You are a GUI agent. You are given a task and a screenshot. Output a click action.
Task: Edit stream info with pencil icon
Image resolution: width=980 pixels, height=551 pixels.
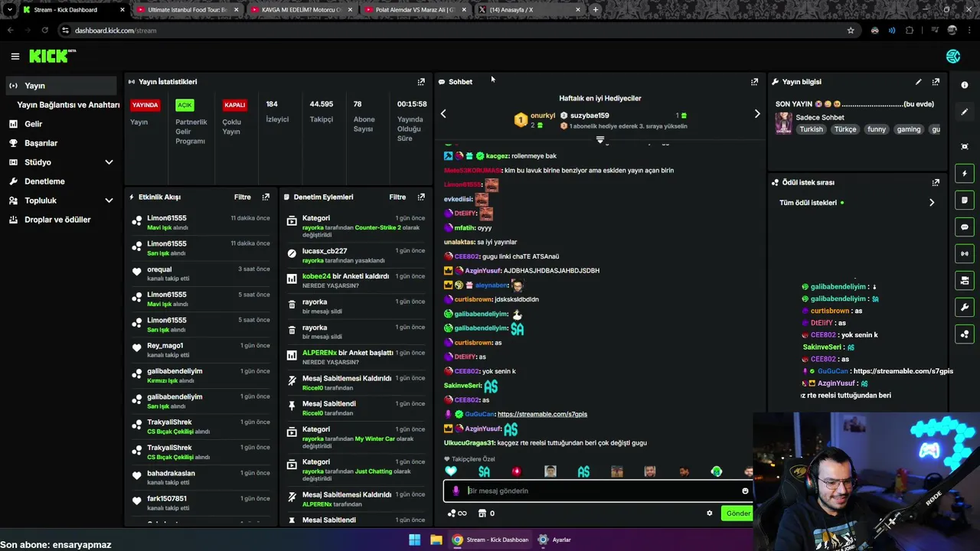click(918, 82)
